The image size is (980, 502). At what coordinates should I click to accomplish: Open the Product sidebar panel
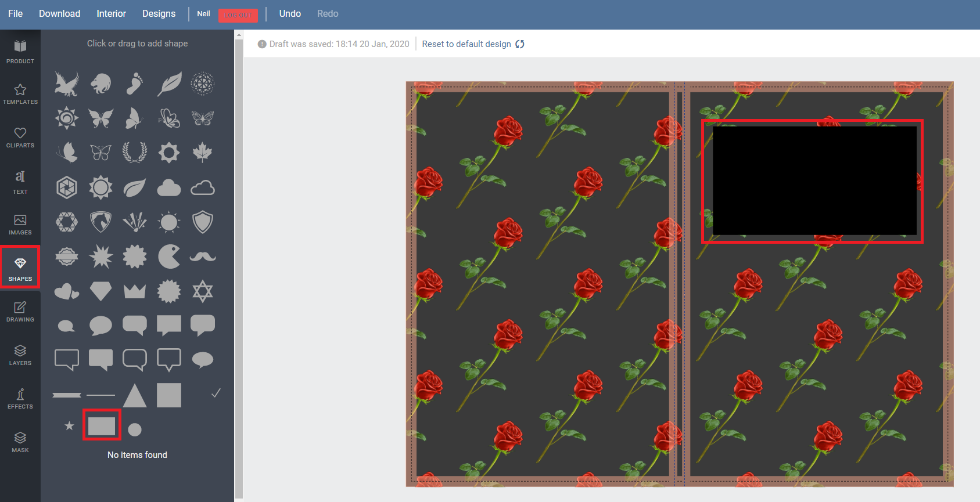pyautogui.click(x=20, y=51)
